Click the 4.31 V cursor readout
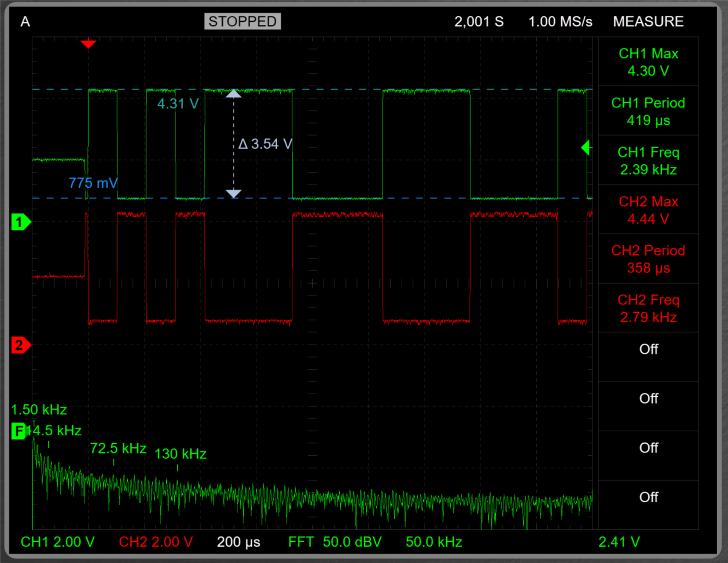The width and height of the screenshot is (728, 563). [178, 104]
